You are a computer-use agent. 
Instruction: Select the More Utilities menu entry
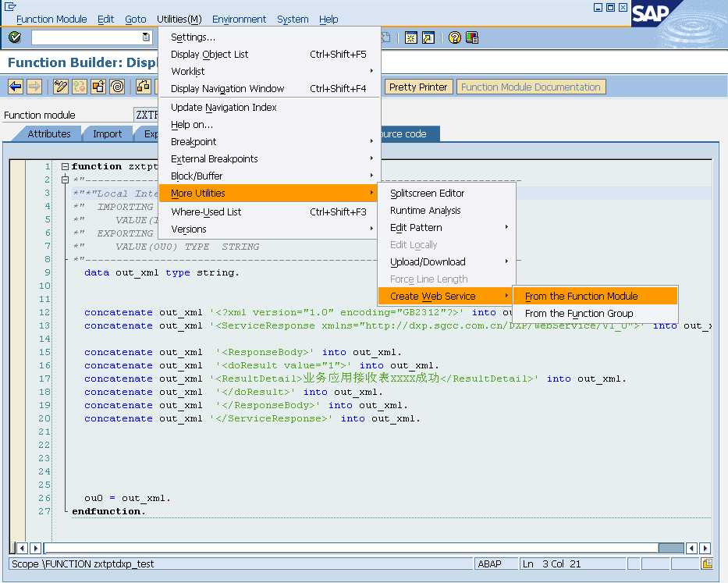tap(268, 194)
